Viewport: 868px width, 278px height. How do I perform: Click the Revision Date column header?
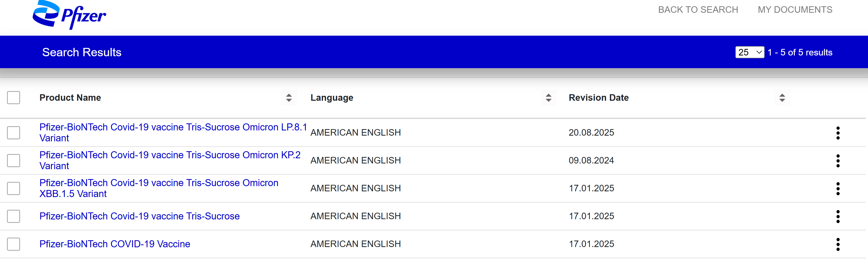[x=598, y=98]
